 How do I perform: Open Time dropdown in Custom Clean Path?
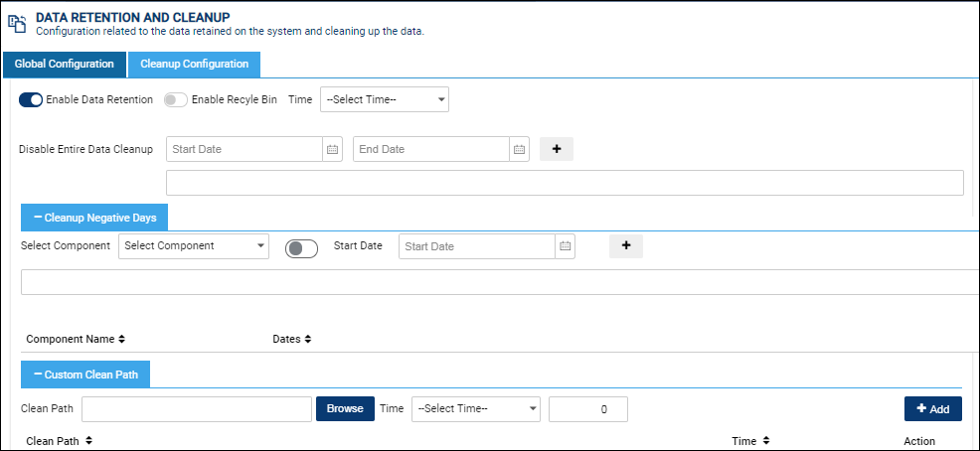[476, 409]
